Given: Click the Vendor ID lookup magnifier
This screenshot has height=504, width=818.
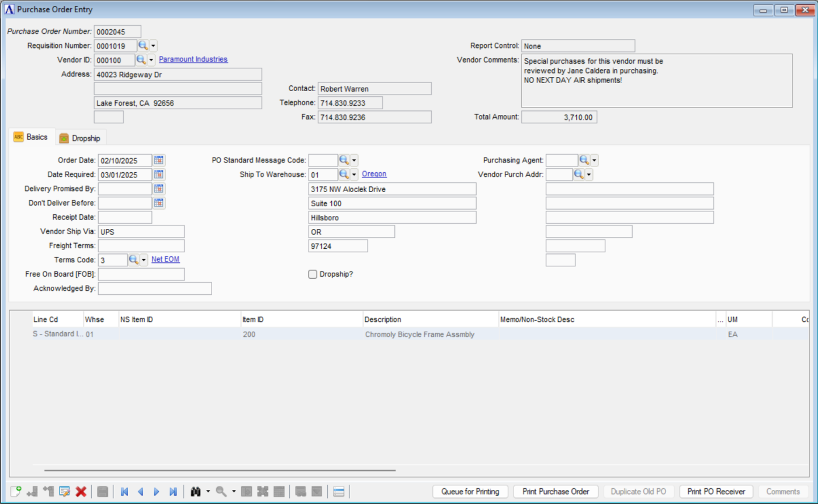Looking at the screenshot, I should (x=141, y=60).
